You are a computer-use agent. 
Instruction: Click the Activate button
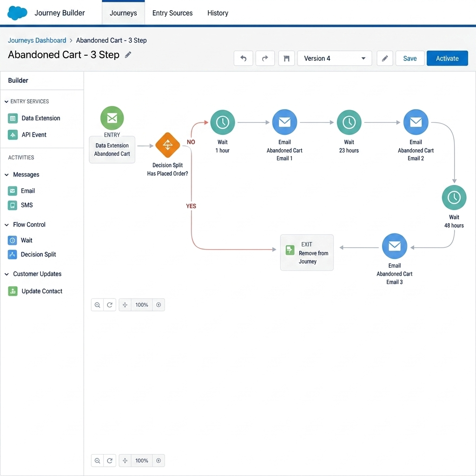coord(447,58)
